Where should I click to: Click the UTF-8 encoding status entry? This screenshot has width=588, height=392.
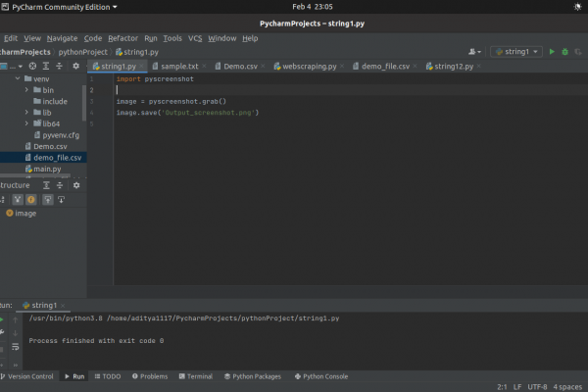537,387
